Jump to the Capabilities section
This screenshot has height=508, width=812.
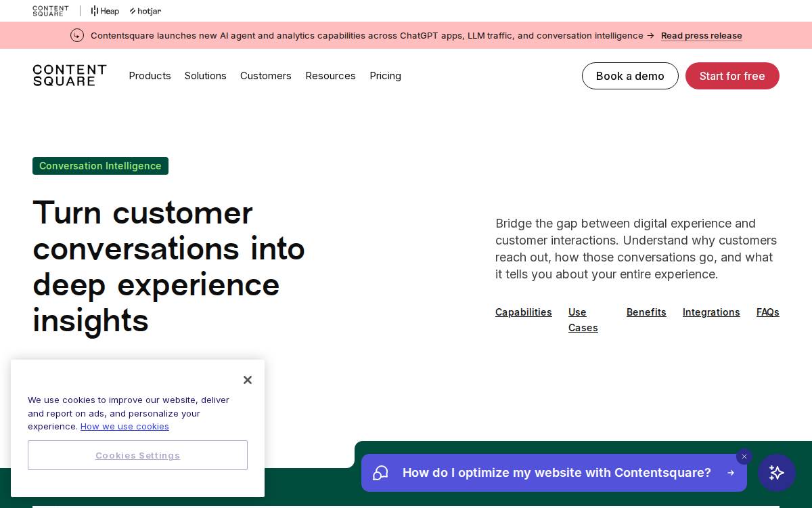coord(524,312)
